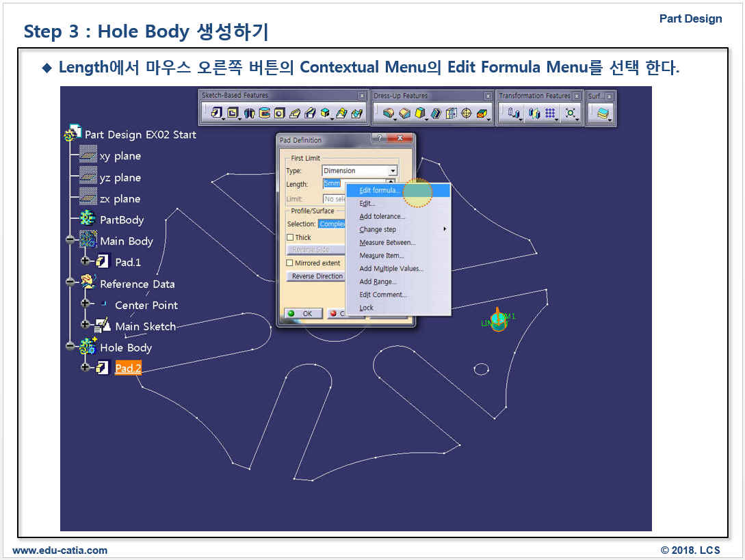Open the Change step submenu
Screen dimensions: 745x560
click(x=378, y=229)
